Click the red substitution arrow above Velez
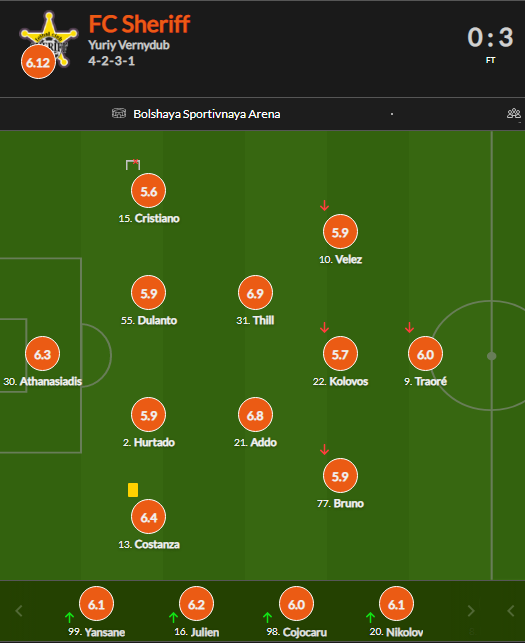This screenshot has width=525, height=643. (324, 205)
